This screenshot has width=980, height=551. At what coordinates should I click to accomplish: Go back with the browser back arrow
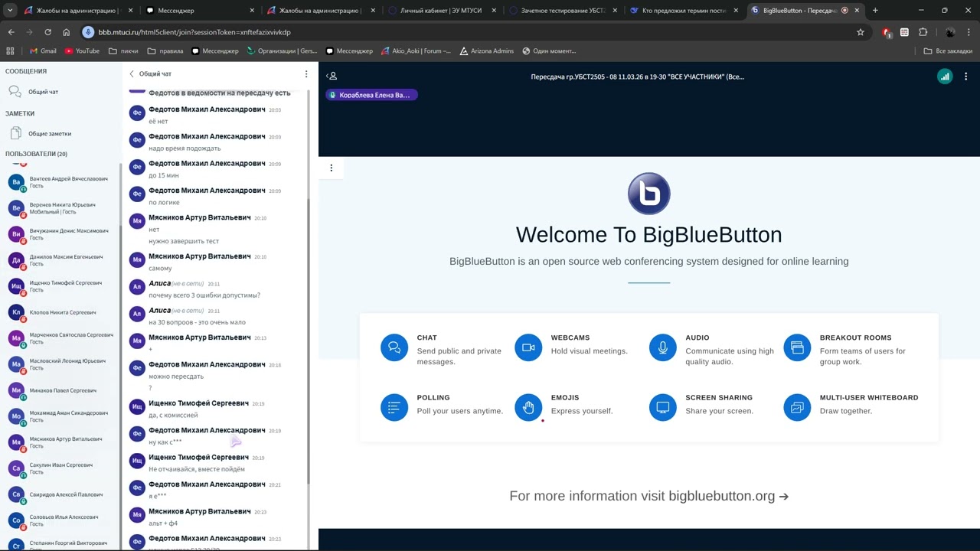click(11, 32)
